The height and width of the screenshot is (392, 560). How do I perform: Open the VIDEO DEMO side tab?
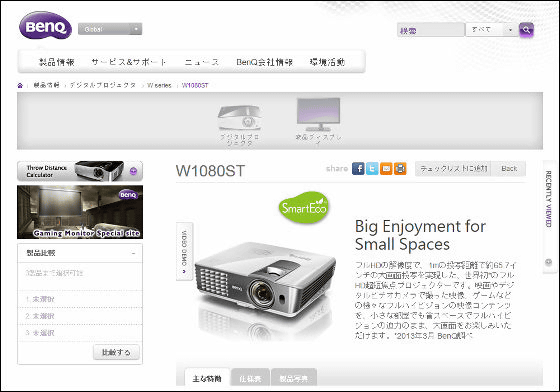pos(185,252)
